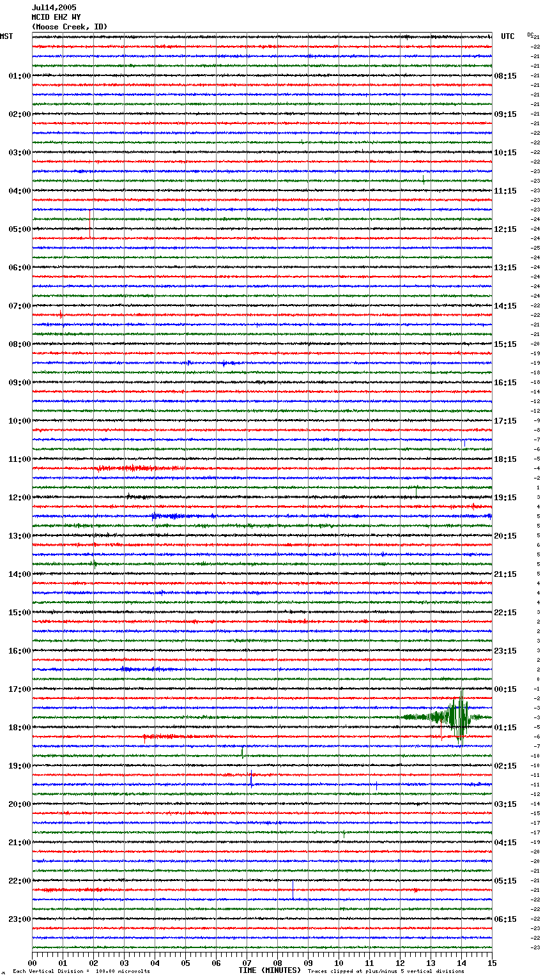Click the UTC column heading
543x980 pixels.
(508, 37)
